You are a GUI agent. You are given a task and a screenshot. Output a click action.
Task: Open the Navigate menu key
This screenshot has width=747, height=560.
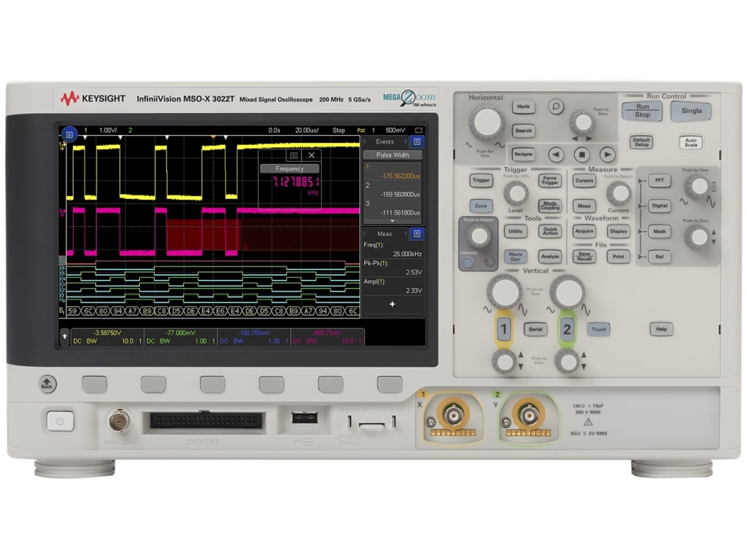(x=523, y=155)
